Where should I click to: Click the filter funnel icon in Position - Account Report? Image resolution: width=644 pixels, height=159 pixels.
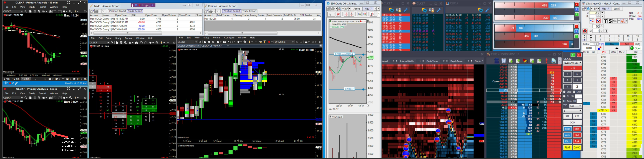point(218,11)
